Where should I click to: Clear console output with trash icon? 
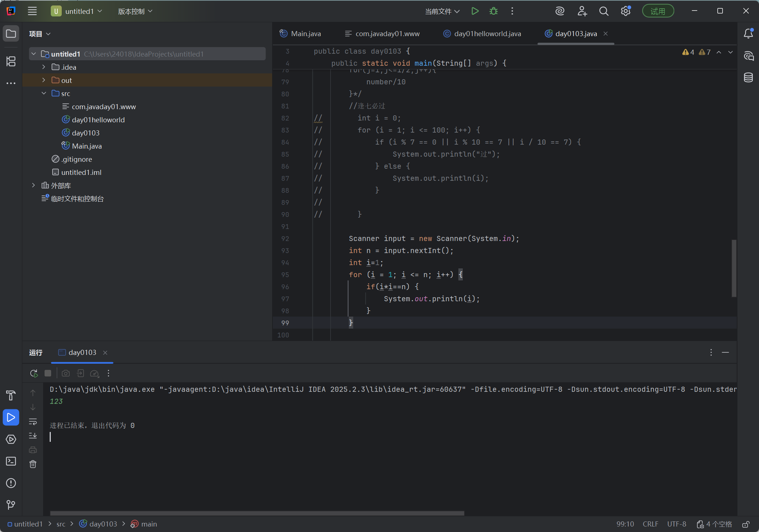click(33, 464)
